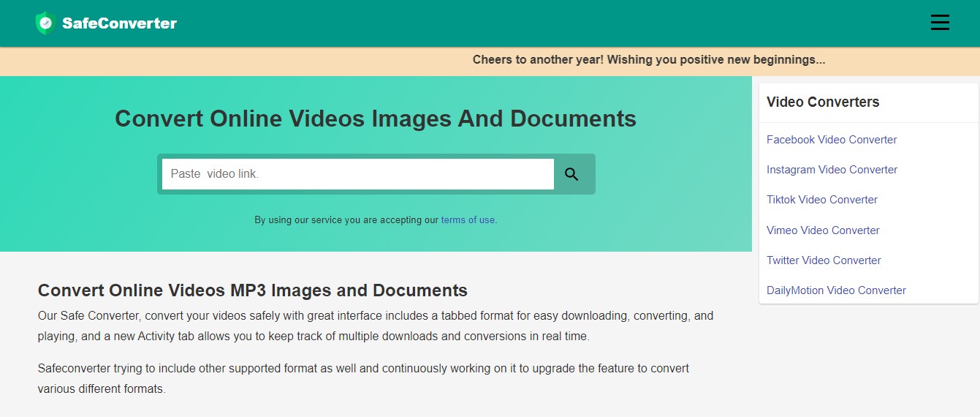Launch DailyMotion Video Converter
This screenshot has height=417, width=980.
(836, 290)
